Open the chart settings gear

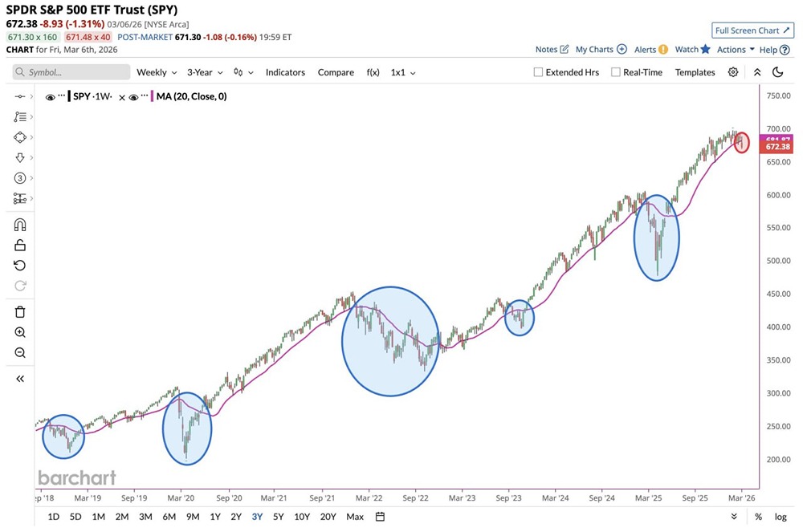(733, 72)
